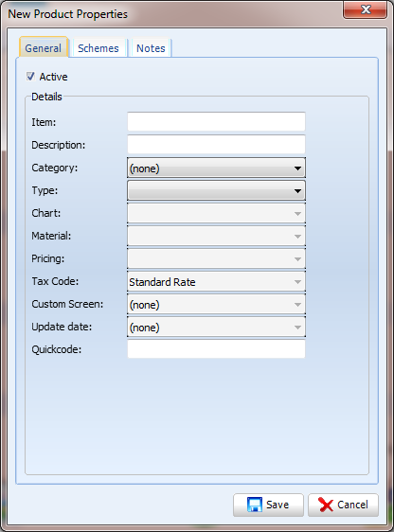This screenshot has height=532, width=394.
Task: Open the Update date dropdown
Action: click(216, 327)
